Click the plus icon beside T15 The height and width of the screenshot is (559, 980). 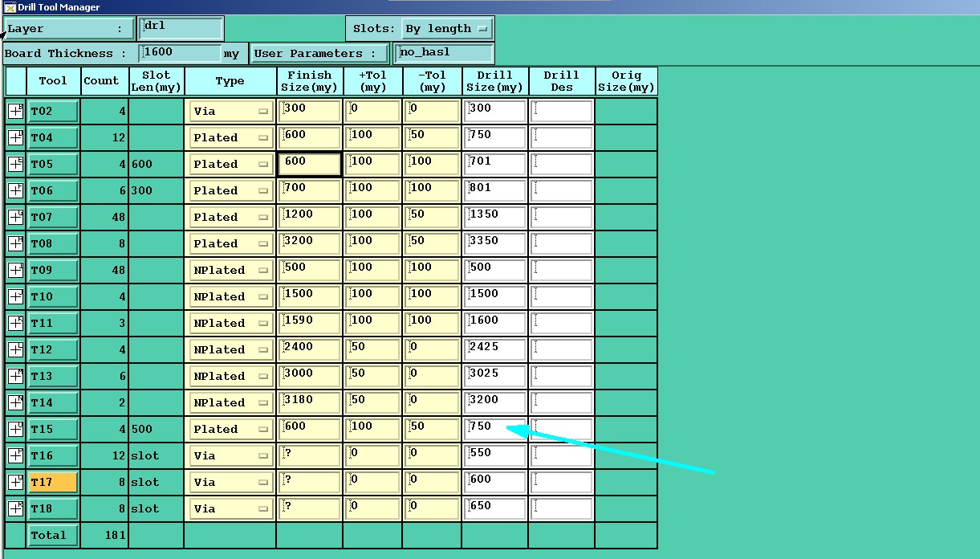(15, 429)
